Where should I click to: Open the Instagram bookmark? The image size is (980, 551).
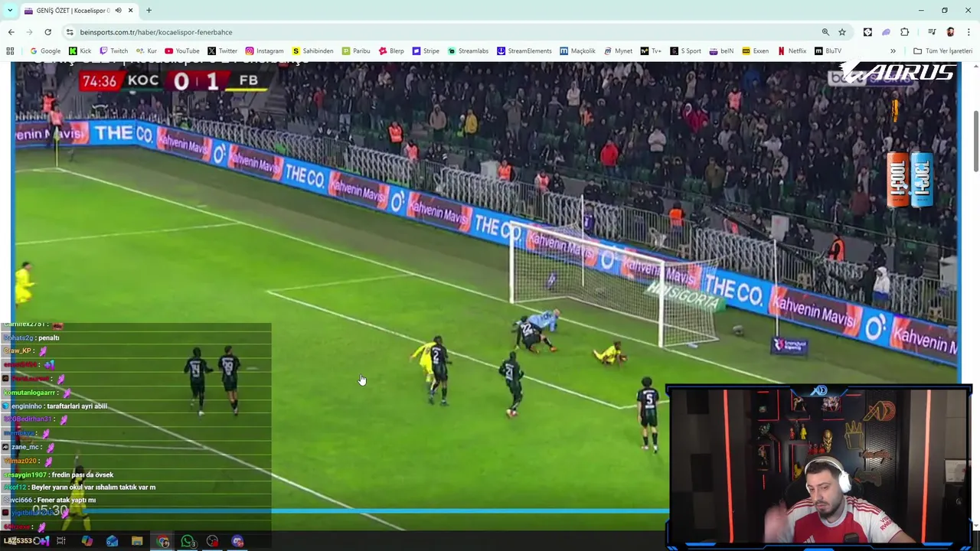point(264,51)
